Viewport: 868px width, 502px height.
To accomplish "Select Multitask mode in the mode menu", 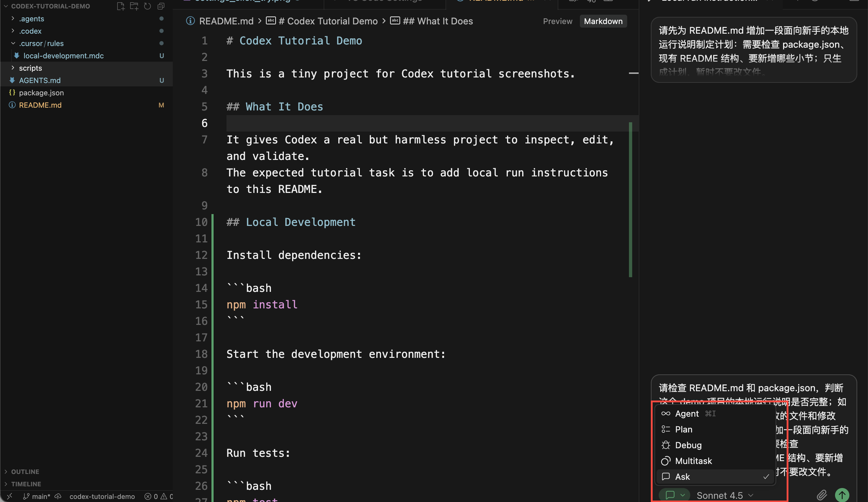I will (x=716, y=461).
